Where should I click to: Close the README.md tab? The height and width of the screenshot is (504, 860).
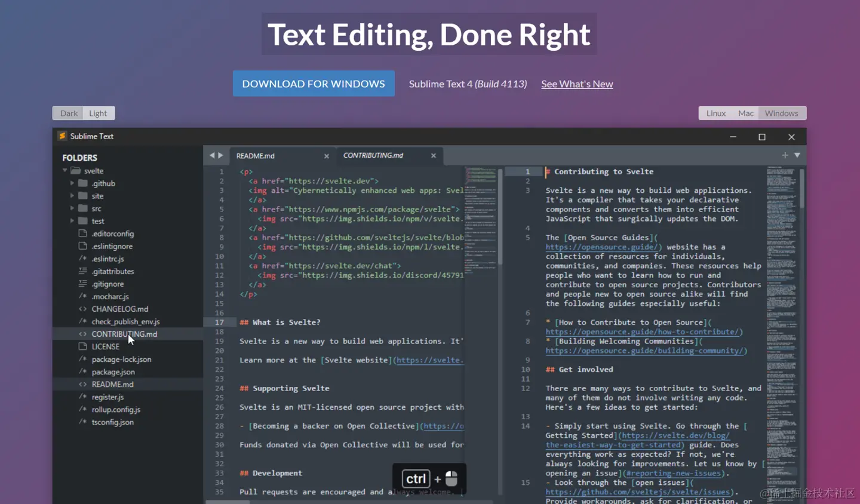327,156
